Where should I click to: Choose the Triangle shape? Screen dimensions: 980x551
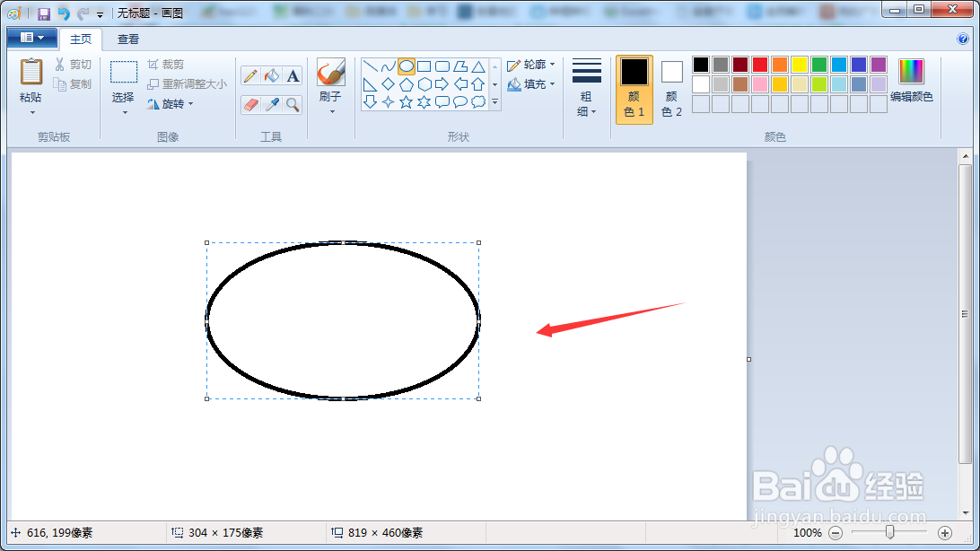478,66
